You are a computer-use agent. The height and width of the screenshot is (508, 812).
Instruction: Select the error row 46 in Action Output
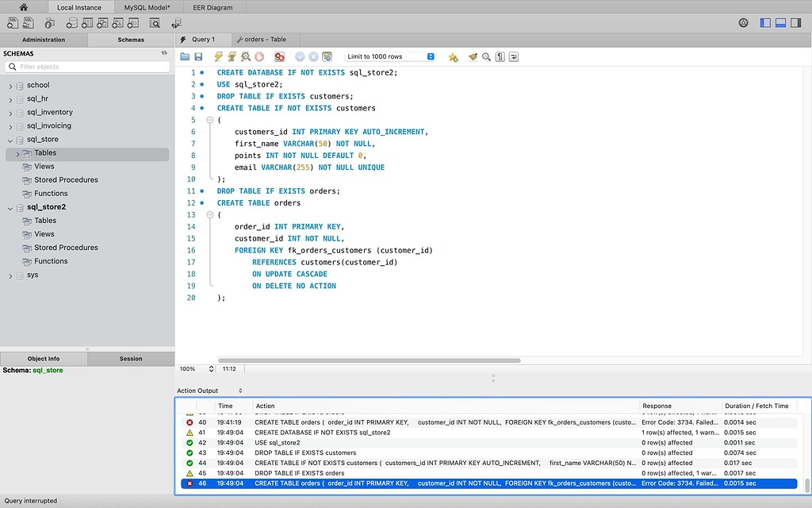pos(396,483)
